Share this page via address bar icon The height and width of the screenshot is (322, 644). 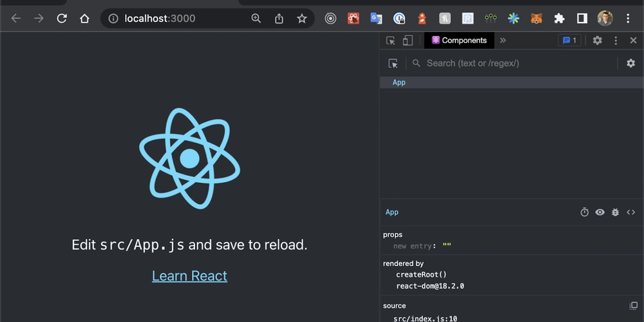(x=279, y=19)
